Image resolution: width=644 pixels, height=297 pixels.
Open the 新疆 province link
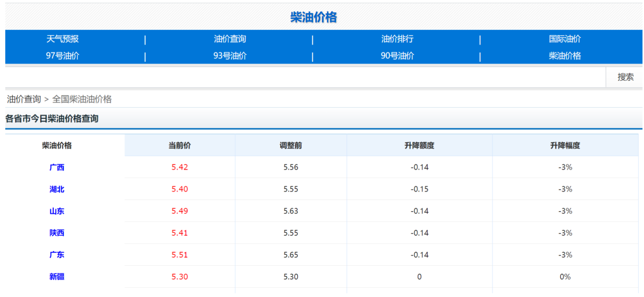coord(57,277)
